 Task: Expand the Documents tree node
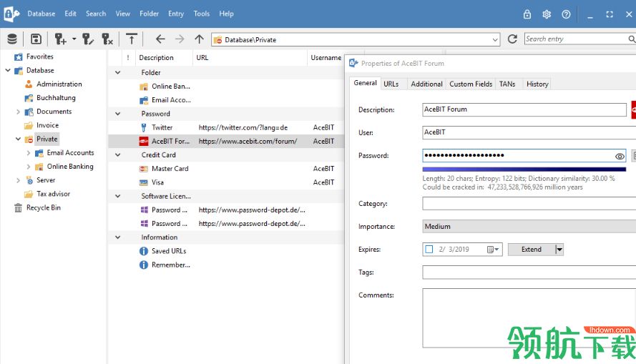pyautogui.click(x=18, y=112)
